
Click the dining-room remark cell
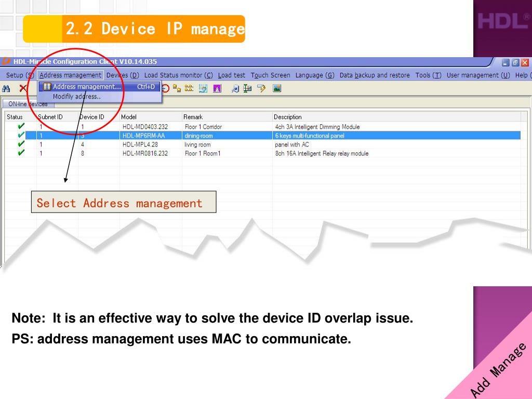198,136
